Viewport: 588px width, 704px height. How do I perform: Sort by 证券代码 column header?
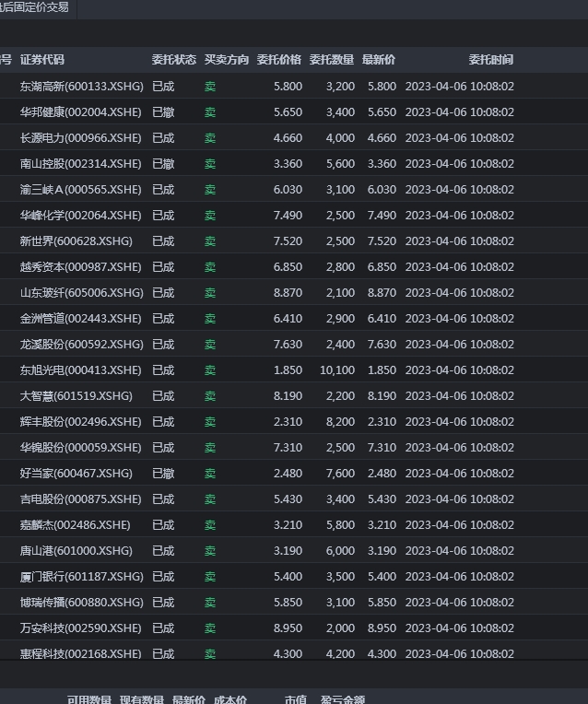pos(42,60)
